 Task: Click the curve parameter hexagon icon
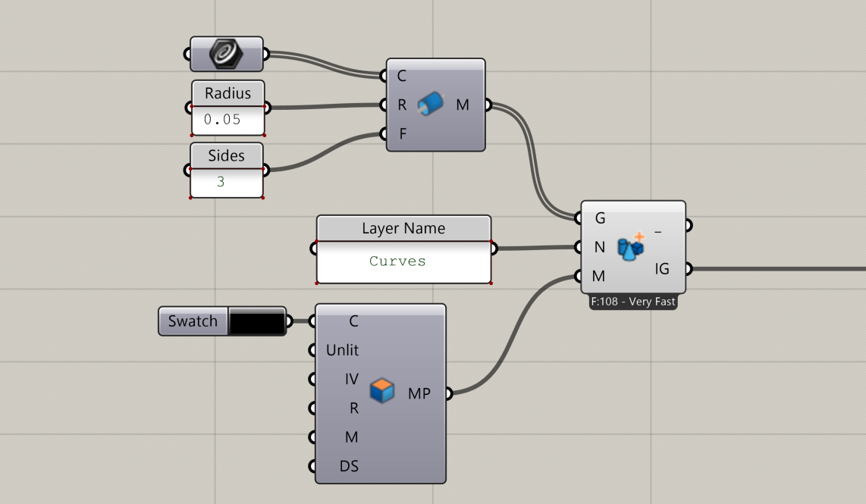click(x=226, y=54)
